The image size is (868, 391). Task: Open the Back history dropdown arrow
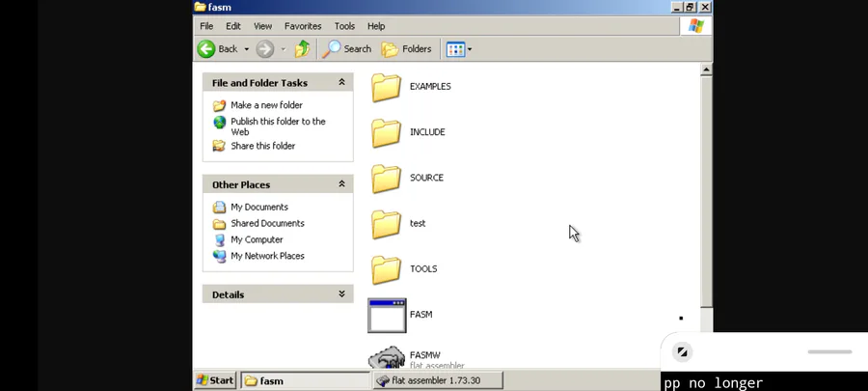click(246, 48)
